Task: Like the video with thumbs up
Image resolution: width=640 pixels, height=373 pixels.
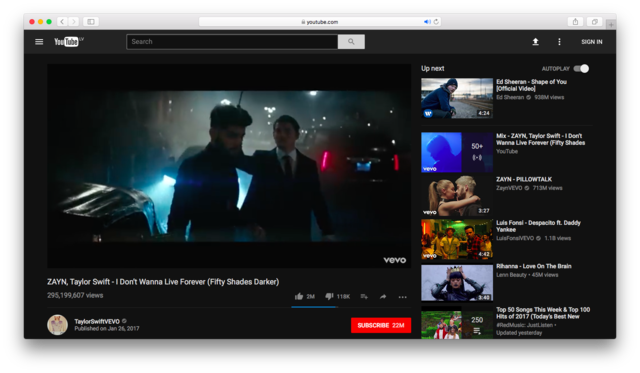Action: (299, 296)
